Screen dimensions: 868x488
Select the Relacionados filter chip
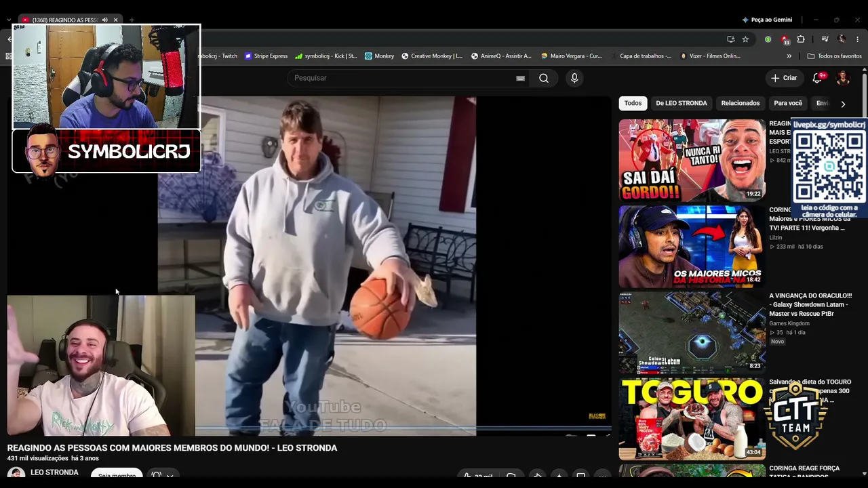[741, 103]
